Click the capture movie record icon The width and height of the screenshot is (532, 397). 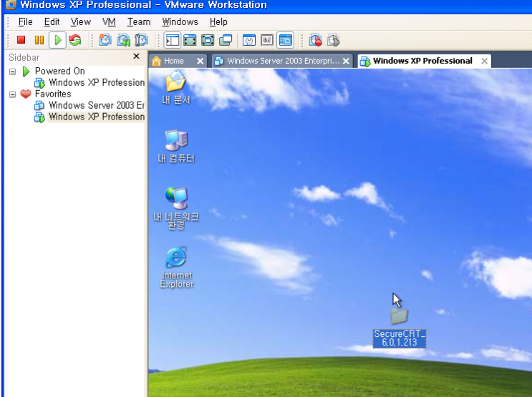[316, 40]
